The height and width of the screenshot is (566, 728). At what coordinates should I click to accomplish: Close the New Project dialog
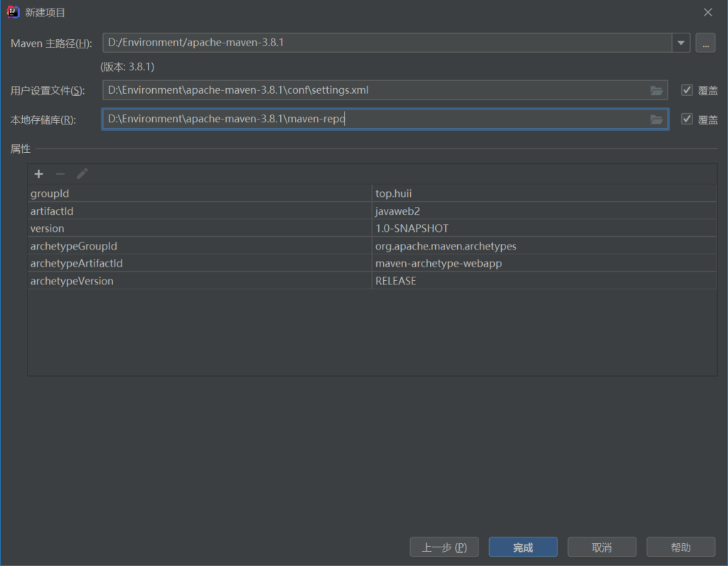point(707,12)
